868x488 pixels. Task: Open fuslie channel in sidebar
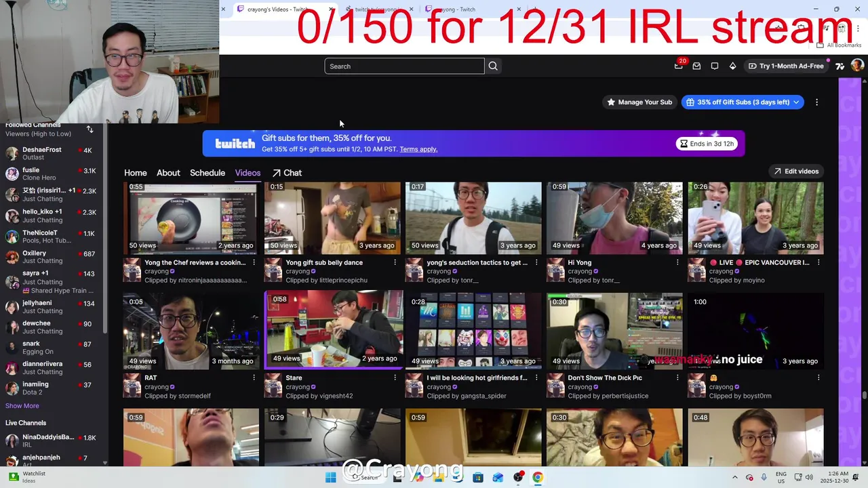(53, 174)
